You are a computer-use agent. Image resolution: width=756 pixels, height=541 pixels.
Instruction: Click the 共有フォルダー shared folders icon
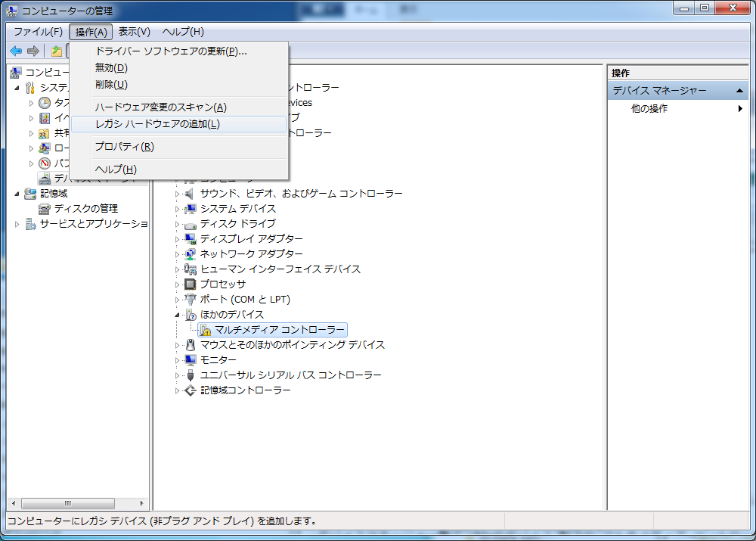tap(44, 132)
